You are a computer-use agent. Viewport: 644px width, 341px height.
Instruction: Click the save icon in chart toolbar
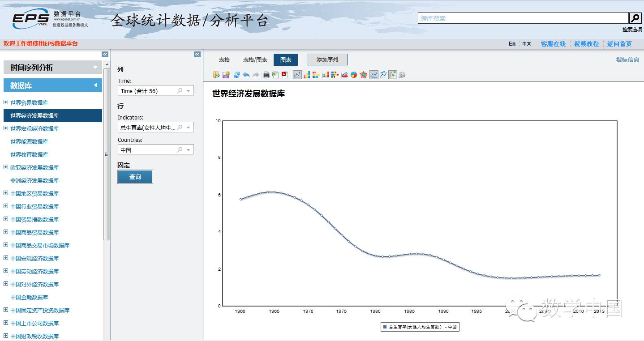[226, 75]
